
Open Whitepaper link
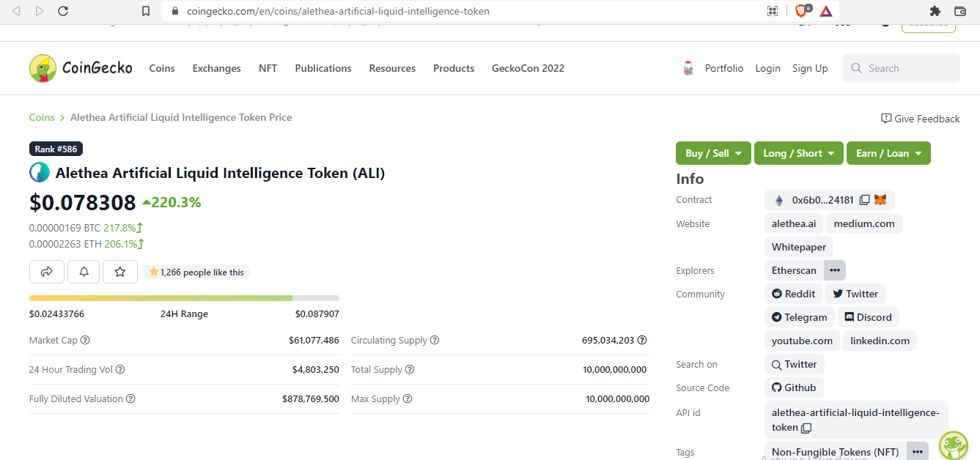799,247
